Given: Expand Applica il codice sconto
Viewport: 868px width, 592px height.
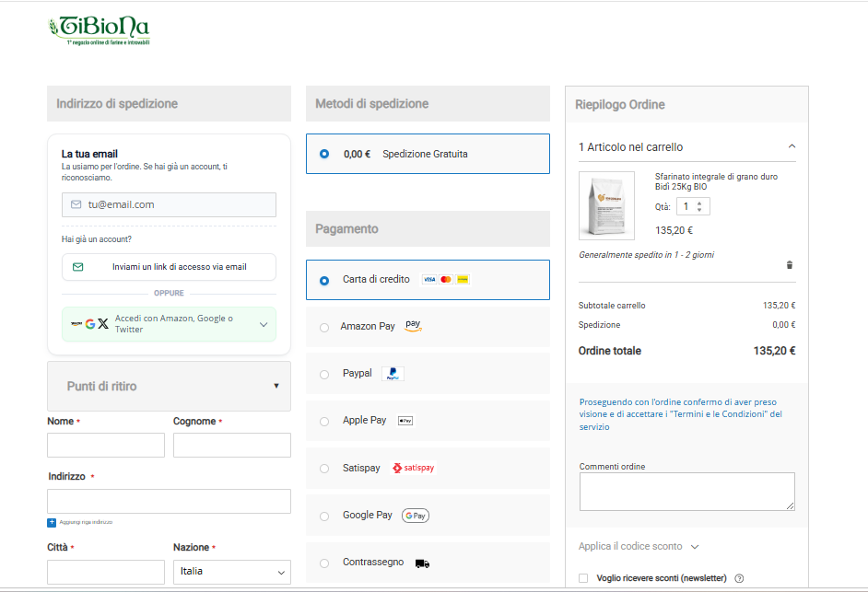Looking at the screenshot, I should 639,547.
